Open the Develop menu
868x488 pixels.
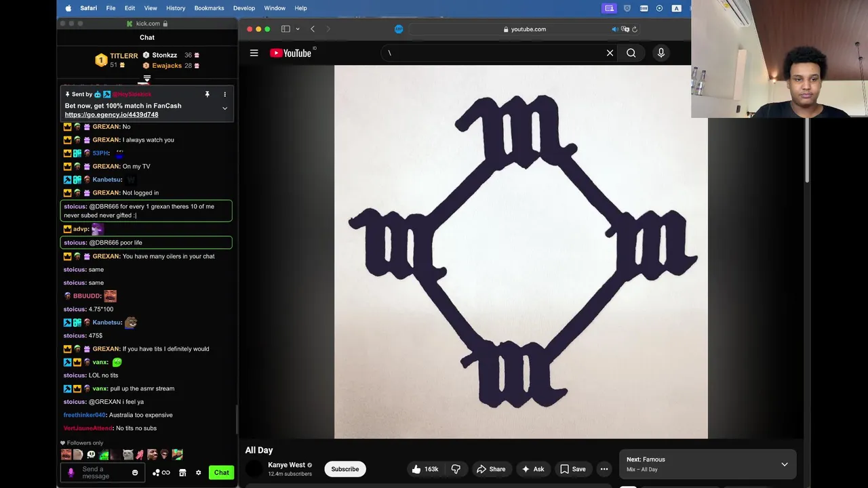point(244,8)
